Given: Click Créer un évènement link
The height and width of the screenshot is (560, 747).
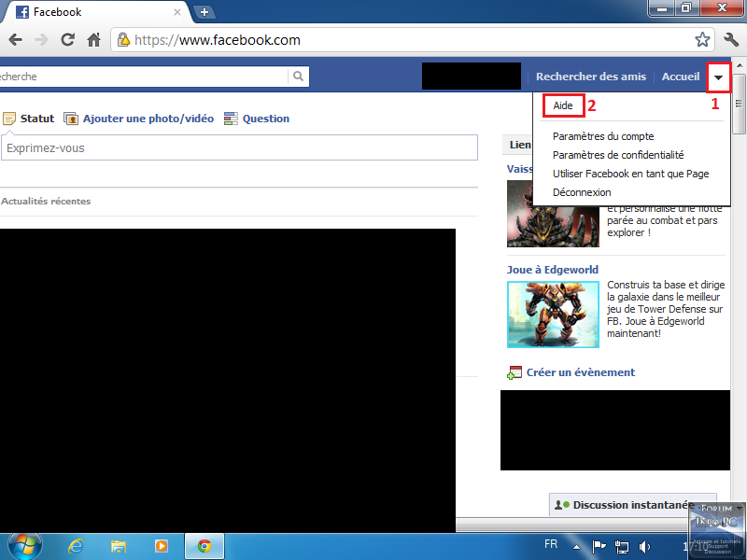Looking at the screenshot, I should [x=580, y=372].
